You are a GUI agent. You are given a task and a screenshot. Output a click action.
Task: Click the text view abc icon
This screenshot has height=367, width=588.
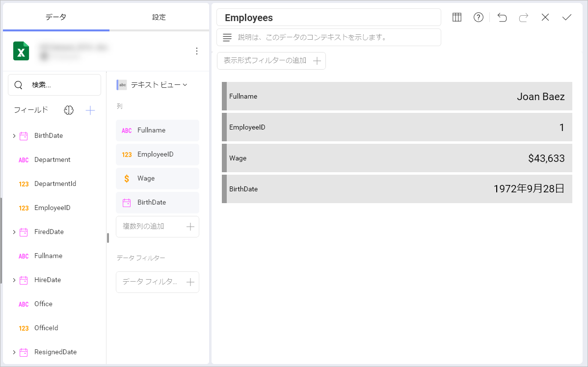tap(122, 85)
